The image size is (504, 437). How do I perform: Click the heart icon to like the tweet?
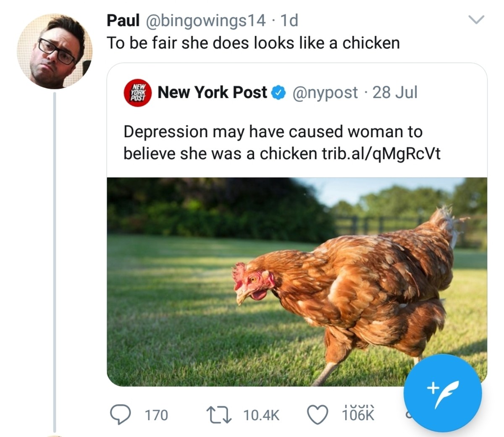[316, 415]
